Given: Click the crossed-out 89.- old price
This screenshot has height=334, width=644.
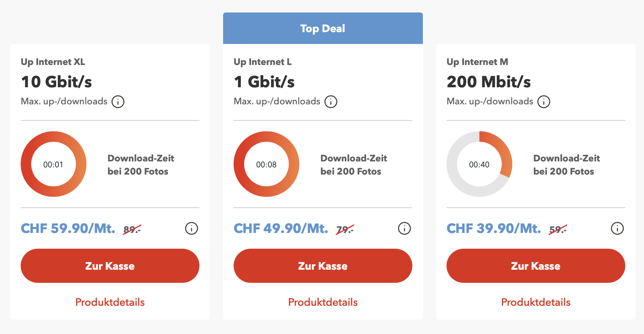Looking at the screenshot, I should 132,229.
